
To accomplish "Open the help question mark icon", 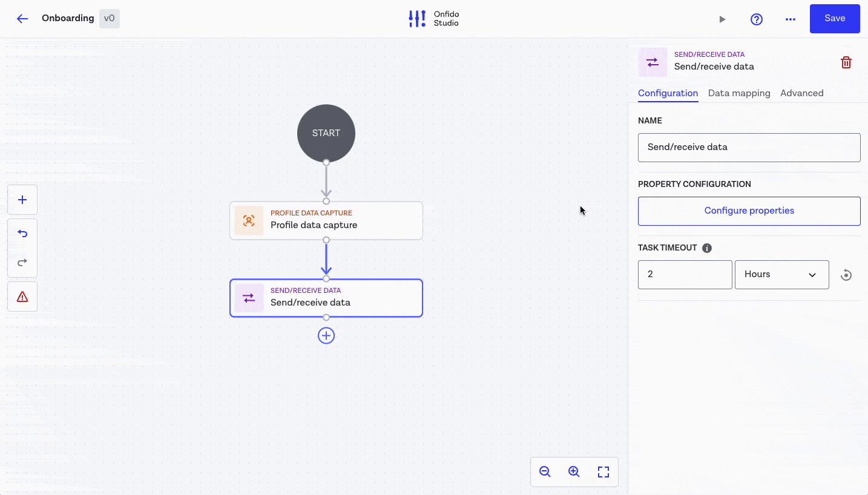I will tap(756, 19).
